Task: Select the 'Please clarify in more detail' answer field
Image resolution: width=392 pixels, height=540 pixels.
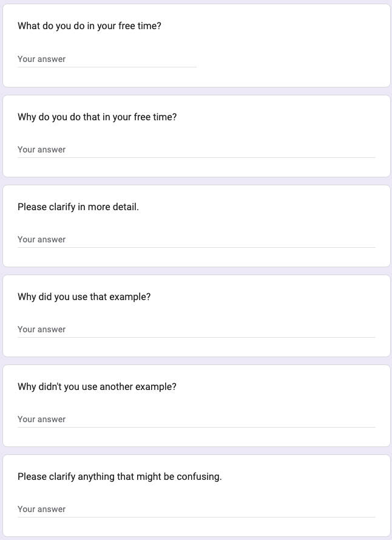Action: [197, 240]
